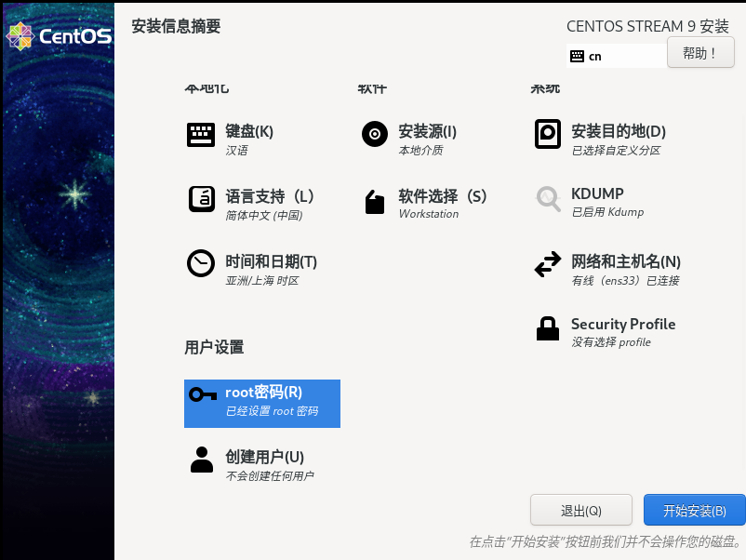Click the language support (语言支持) icon

pyautogui.click(x=202, y=199)
